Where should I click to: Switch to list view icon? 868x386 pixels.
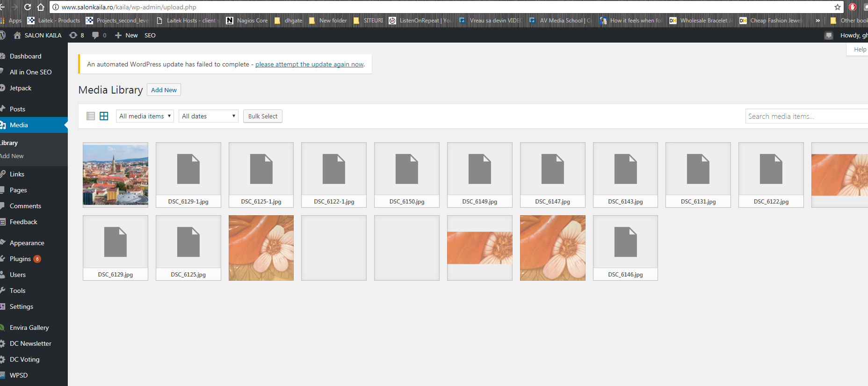pyautogui.click(x=91, y=116)
